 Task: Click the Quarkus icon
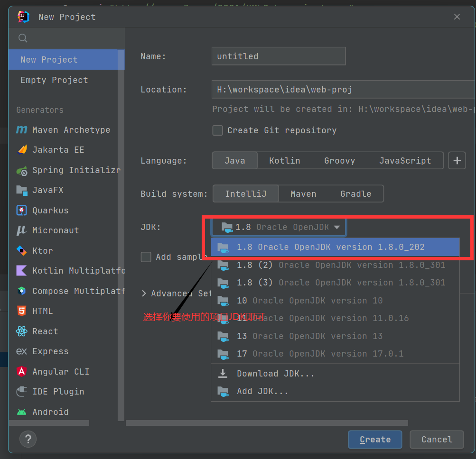pos(21,210)
